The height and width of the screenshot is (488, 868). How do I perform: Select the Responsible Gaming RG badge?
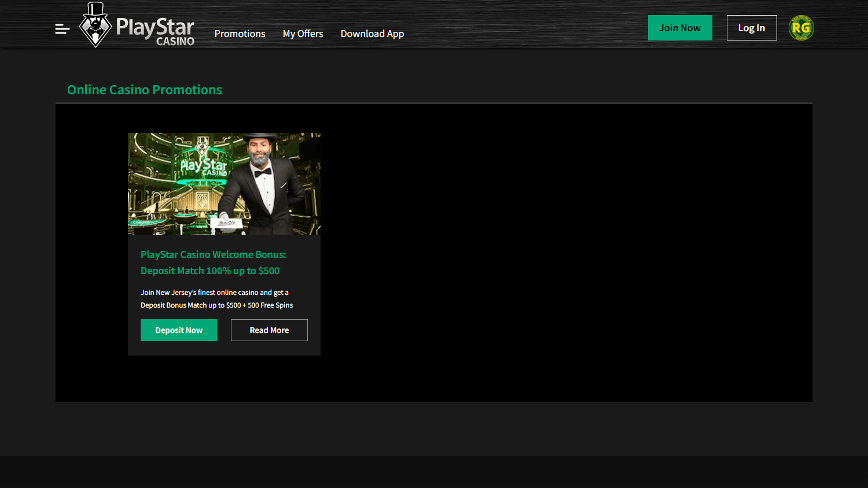[x=801, y=27]
